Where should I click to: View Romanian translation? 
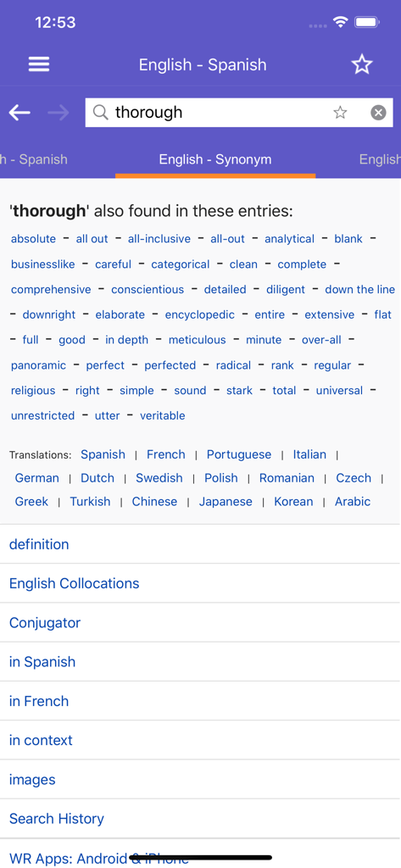pyautogui.click(x=287, y=478)
